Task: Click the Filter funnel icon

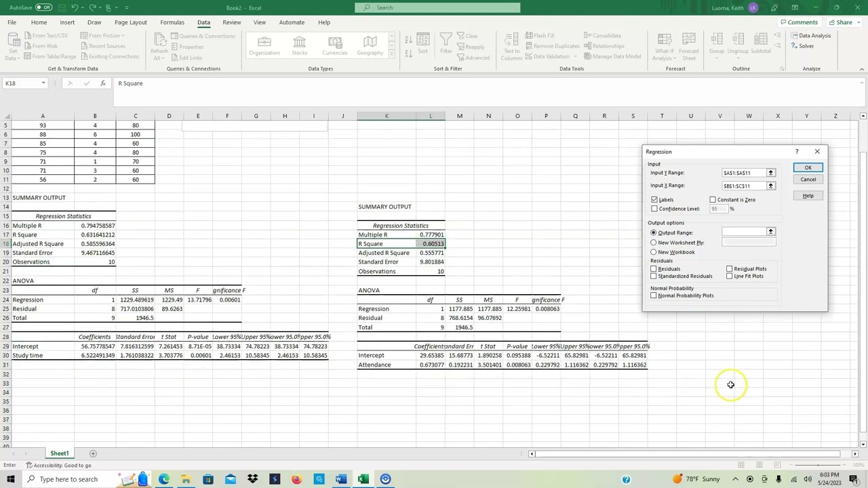Action: click(x=446, y=45)
